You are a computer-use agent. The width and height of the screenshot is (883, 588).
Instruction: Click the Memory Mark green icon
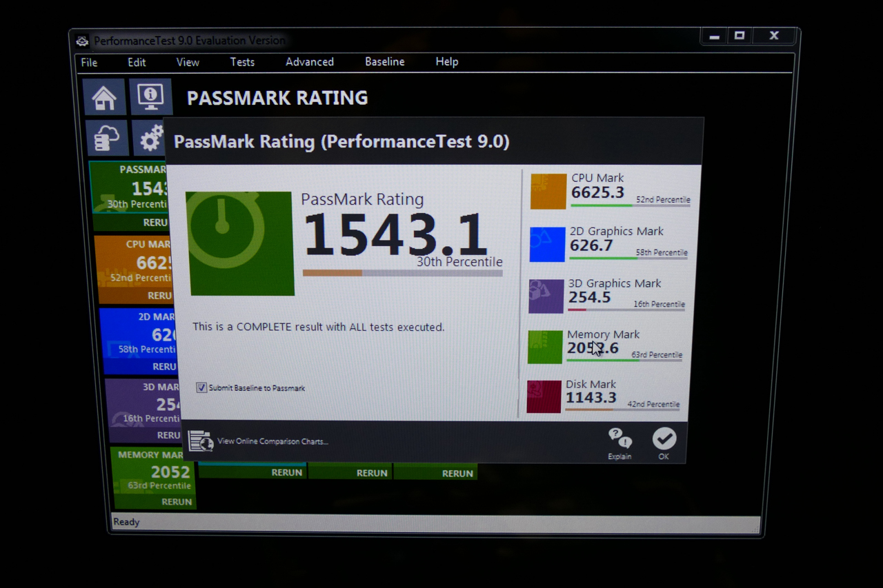(x=545, y=347)
